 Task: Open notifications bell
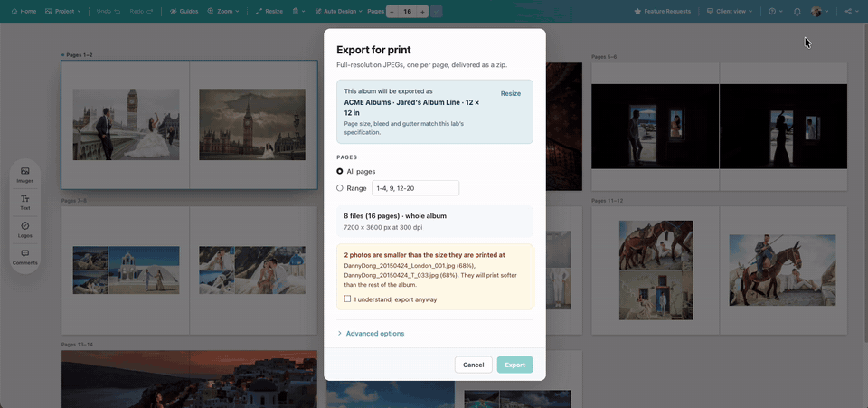point(797,11)
